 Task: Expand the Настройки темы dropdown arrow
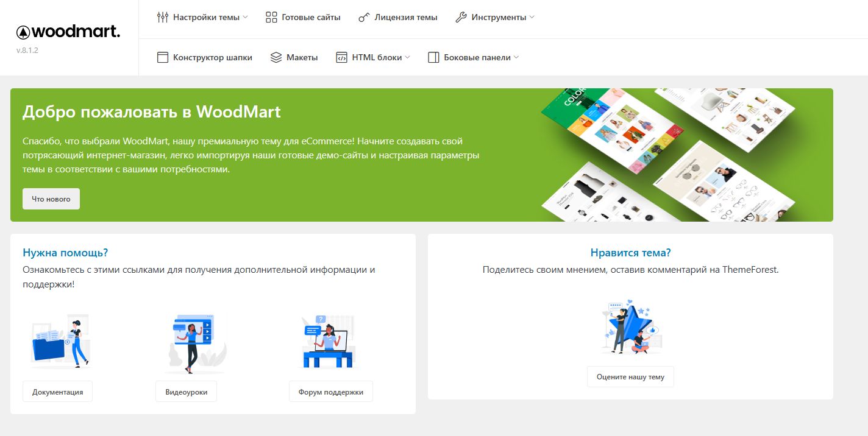245,17
